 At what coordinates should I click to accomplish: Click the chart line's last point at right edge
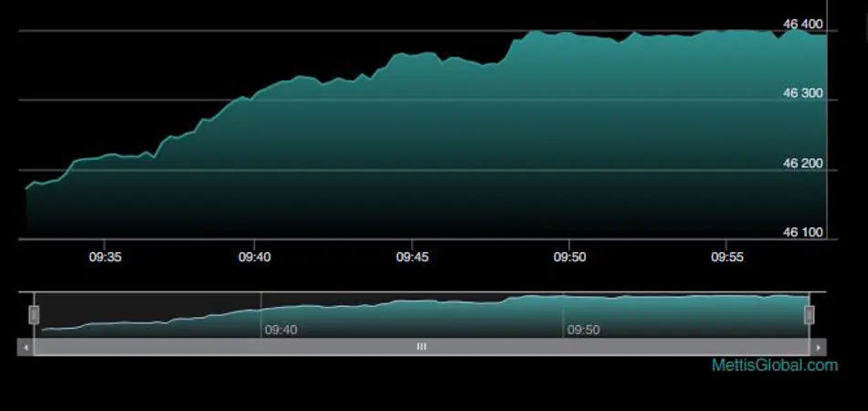point(826,35)
